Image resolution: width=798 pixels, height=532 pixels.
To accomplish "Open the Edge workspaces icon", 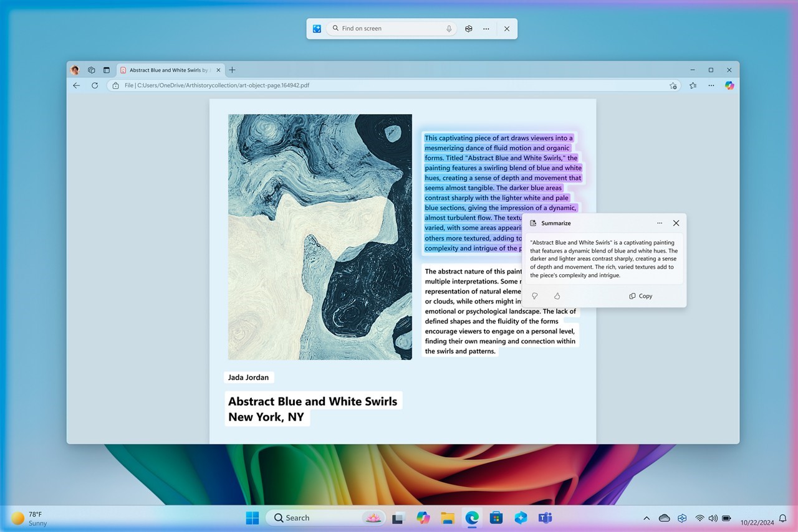I will click(91, 70).
